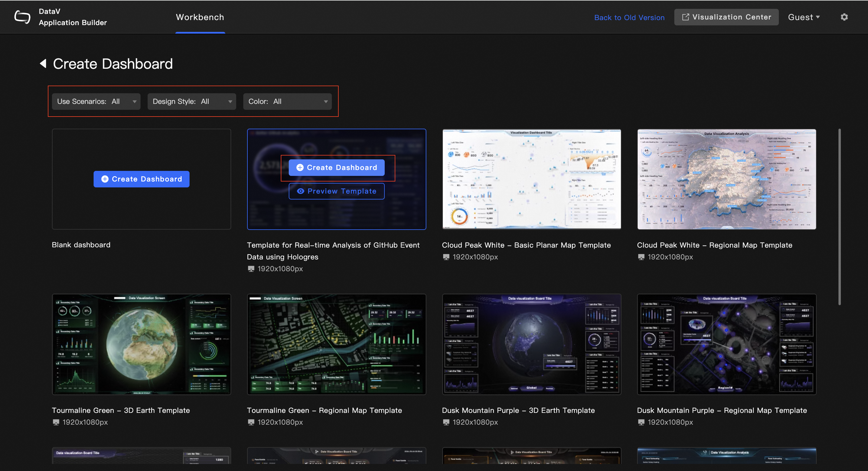868x471 pixels.
Task: Click eye icon on Preview Template button
Action: click(x=300, y=191)
